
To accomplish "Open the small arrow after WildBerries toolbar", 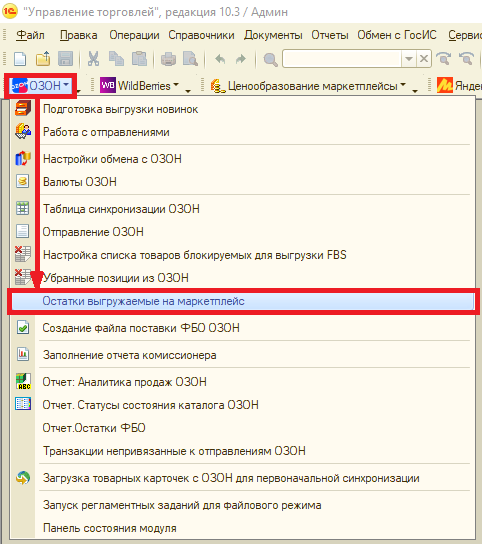I will coord(188,91).
